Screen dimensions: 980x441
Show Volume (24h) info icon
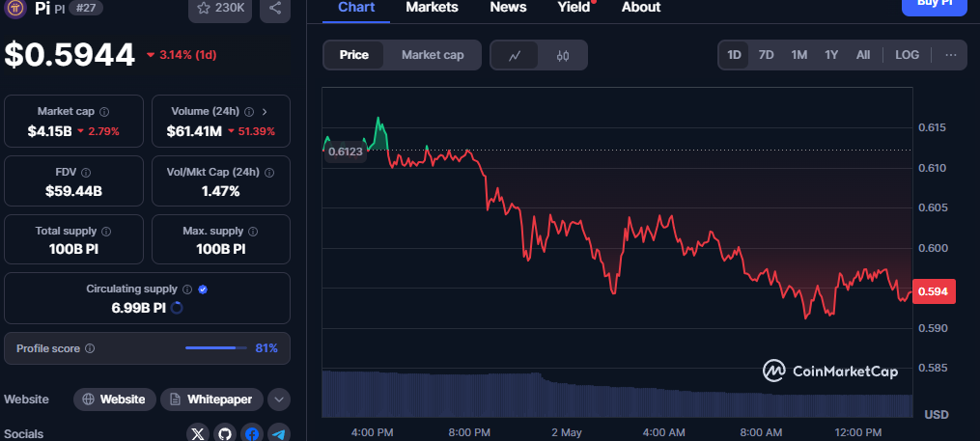click(x=249, y=112)
